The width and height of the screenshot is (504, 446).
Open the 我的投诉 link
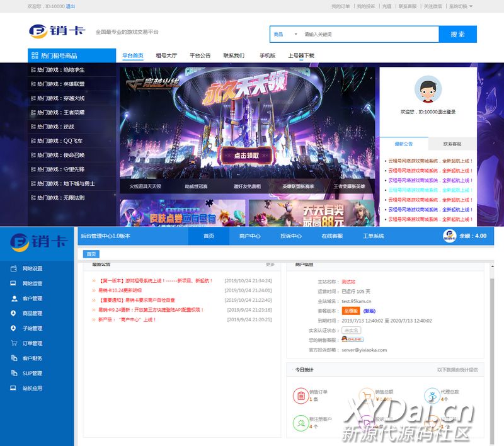[x=366, y=6]
